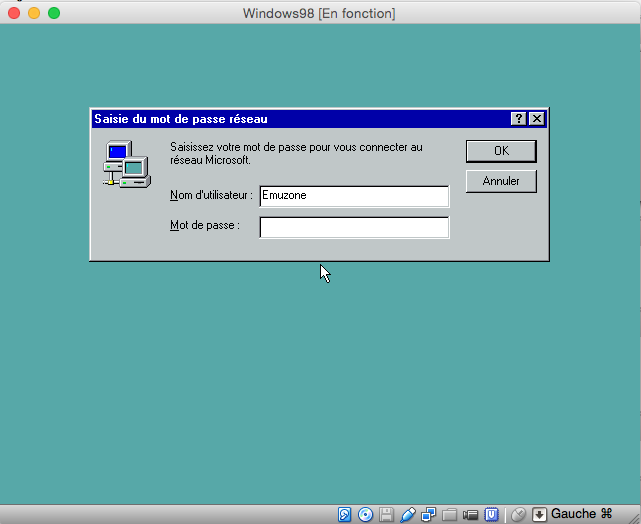The image size is (641, 524).
Task: Click the network computers icon in dialog
Action: tap(127, 164)
